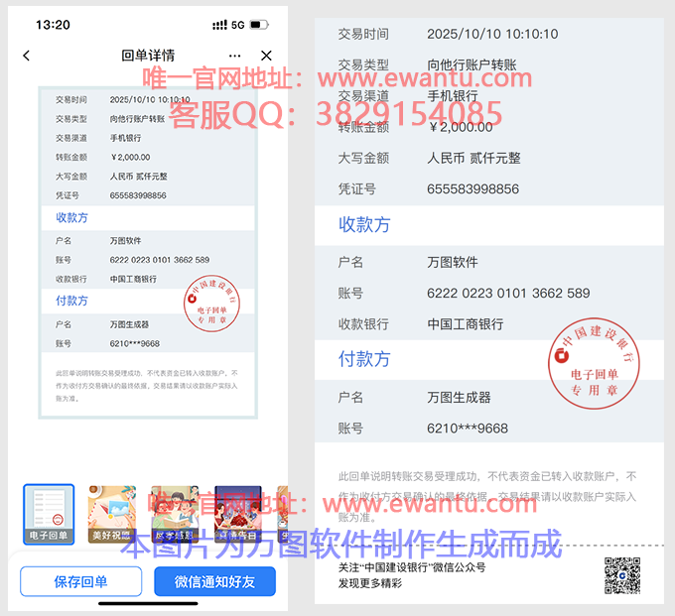Tap the QR code on the enlarged receipt

(x=622, y=575)
